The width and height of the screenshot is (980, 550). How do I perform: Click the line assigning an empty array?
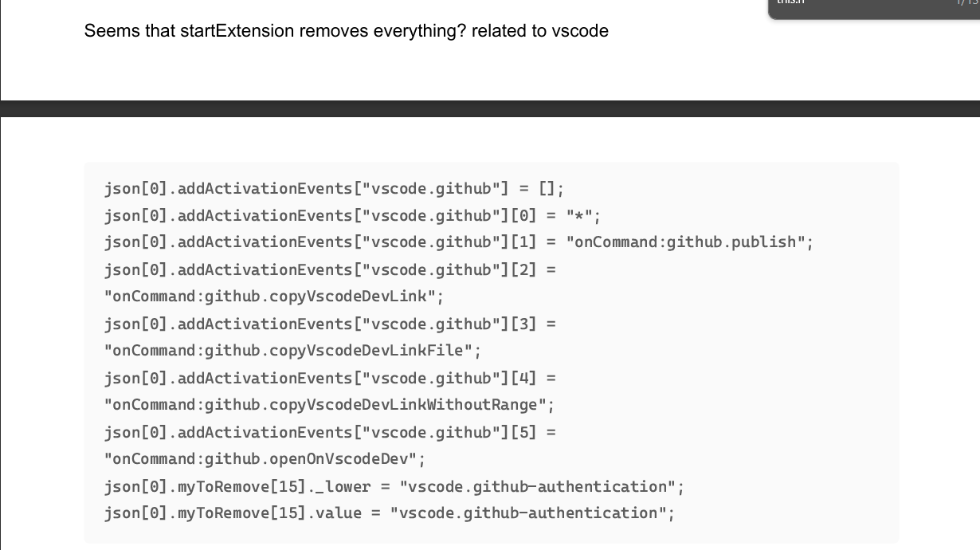click(334, 189)
